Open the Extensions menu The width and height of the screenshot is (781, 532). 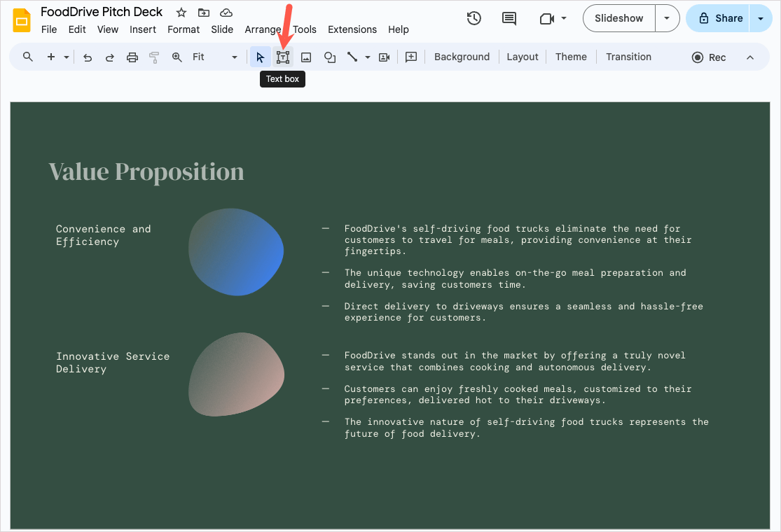352,29
